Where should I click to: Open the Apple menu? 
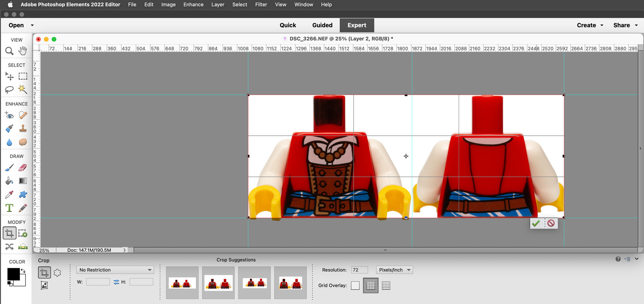click(x=10, y=5)
